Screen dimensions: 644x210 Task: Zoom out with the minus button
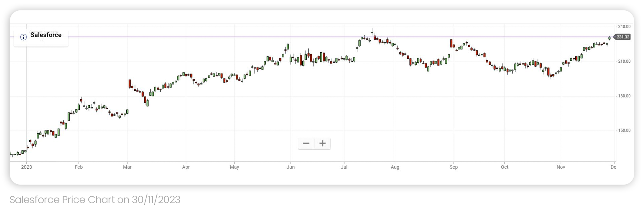pyautogui.click(x=306, y=143)
